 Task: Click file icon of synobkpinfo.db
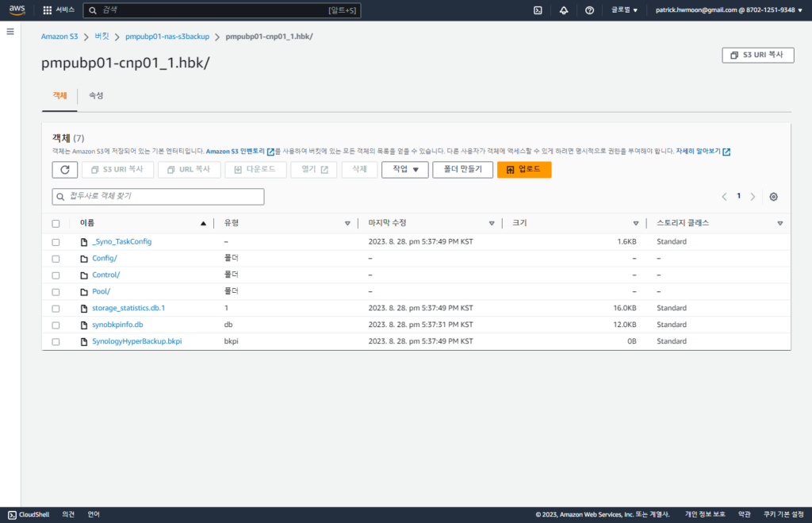pyautogui.click(x=84, y=325)
